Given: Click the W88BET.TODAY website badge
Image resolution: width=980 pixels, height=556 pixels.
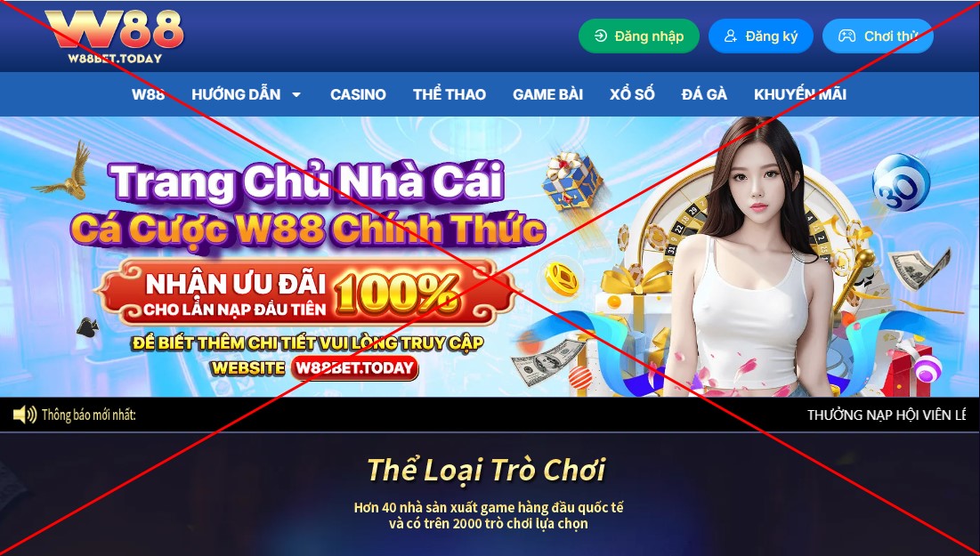Looking at the screenshot, I should [354, 367].
